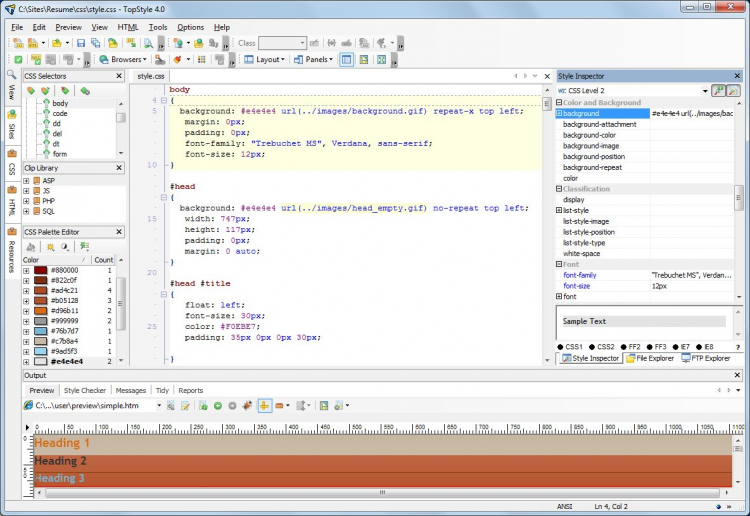Viewport: 750px width, 516px height.
Task: Open the CSS Level 2 dropdown
Action: (703, 91)
